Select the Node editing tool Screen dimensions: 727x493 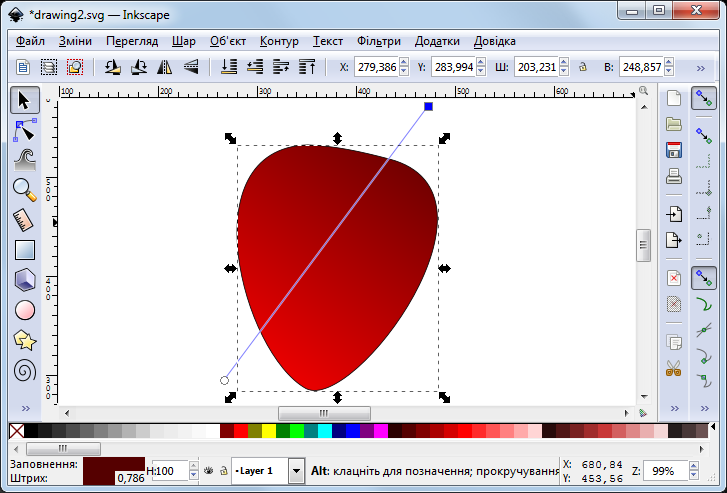(25, 129)
